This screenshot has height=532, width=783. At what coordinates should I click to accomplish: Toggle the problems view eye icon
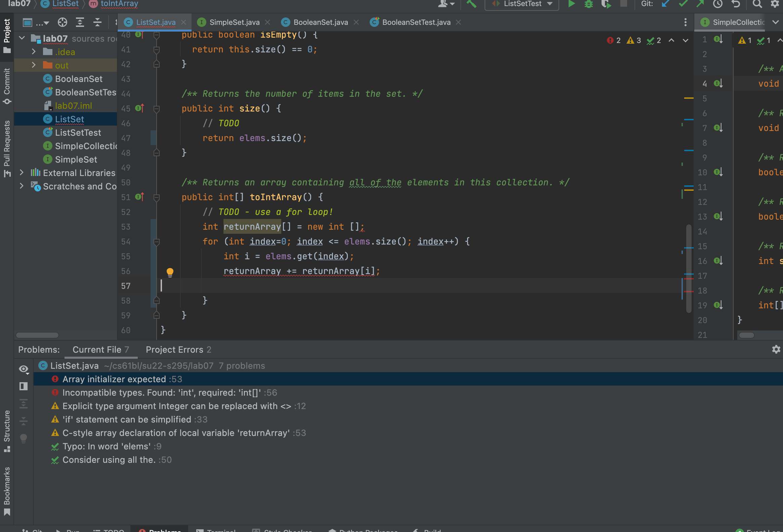point(24,369)
